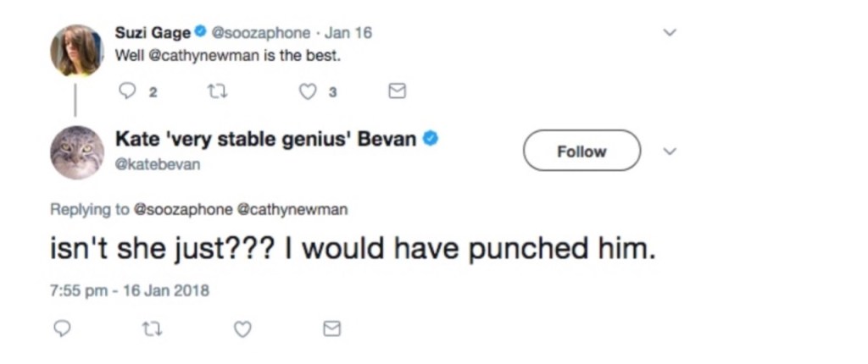This screenshot has width=868, height=364.
Task: Retweet Kate Bevan's tweet
Action: [150, 328]
